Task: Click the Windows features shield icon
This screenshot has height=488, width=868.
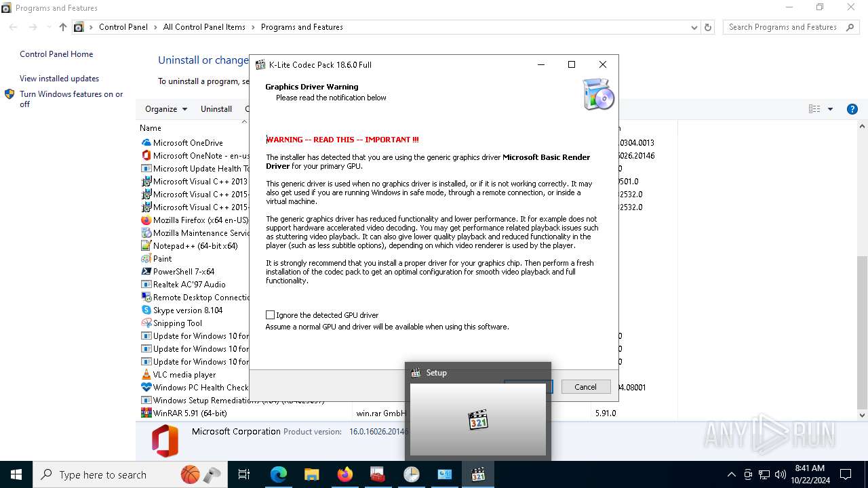Action: [9, 94]
